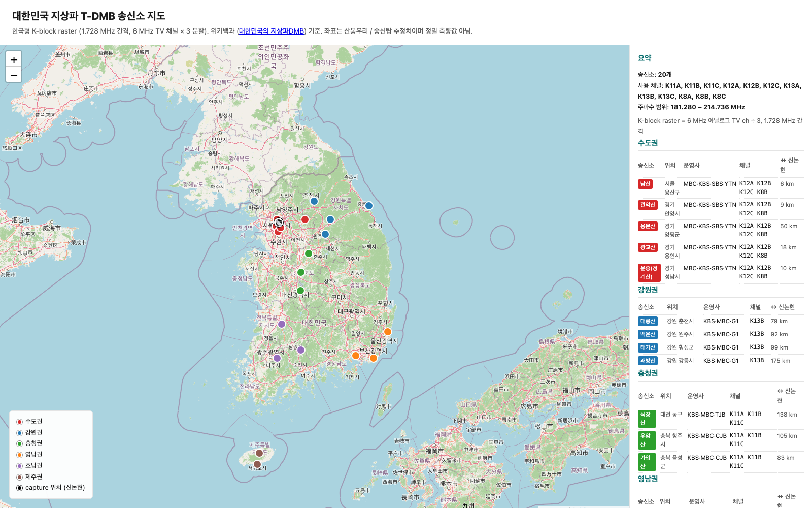The width and height of the screenshot is (812, 508).
Task: Select black capture location marker in Seoul
Action: (x=279, y=223)
